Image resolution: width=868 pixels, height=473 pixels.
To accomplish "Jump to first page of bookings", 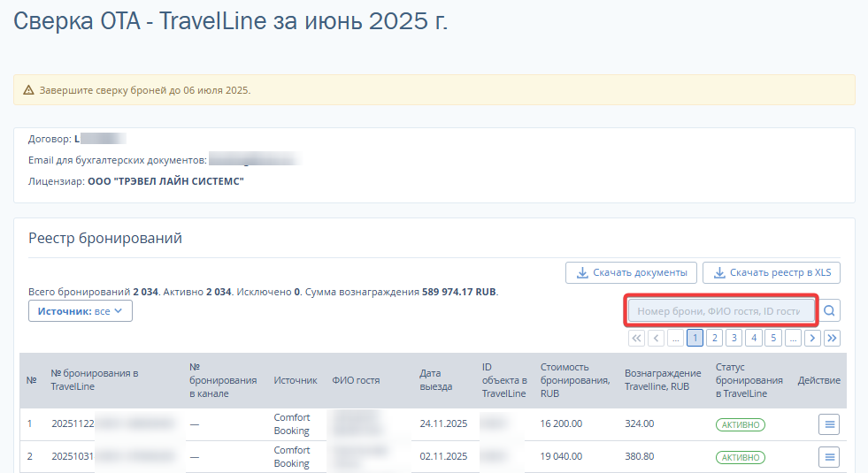I will point(636,338).
